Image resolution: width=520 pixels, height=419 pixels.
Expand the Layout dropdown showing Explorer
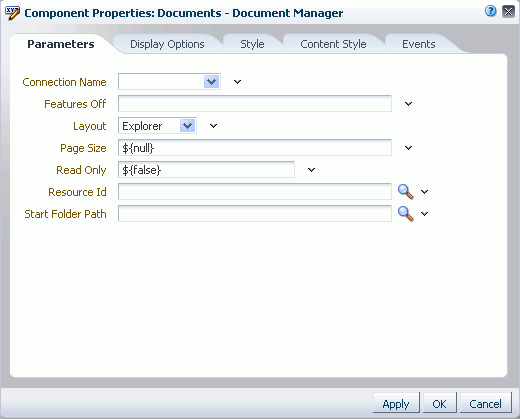tap(187, 126)
